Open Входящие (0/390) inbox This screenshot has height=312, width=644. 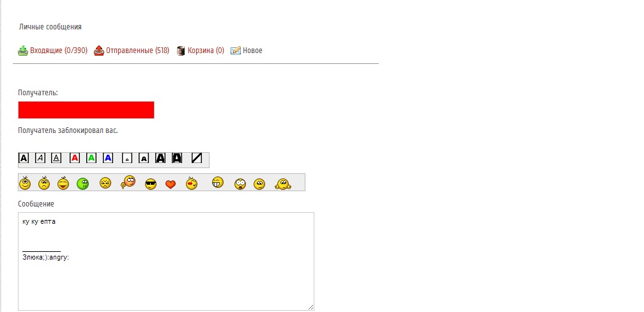pos(52,51)
